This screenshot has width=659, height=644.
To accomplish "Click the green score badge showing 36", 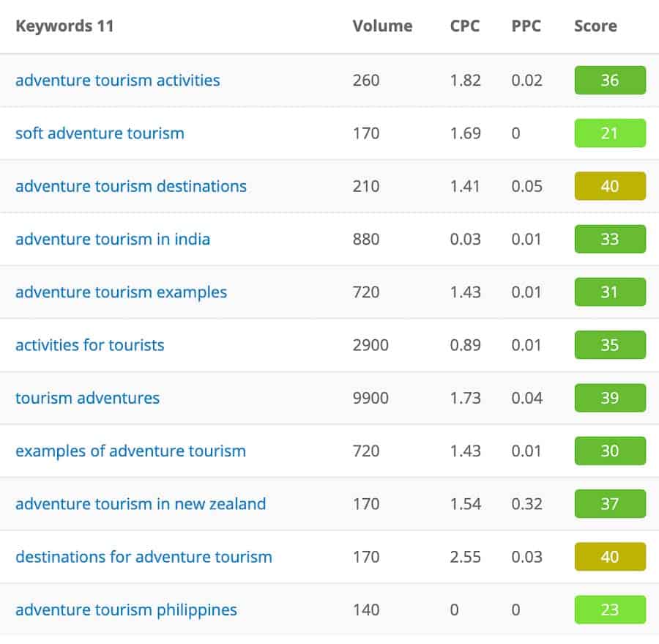I will click(610, 80).
